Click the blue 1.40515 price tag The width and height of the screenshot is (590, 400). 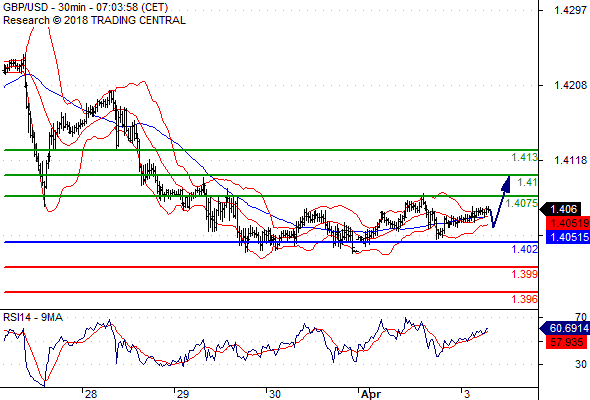tap(567, 237)
